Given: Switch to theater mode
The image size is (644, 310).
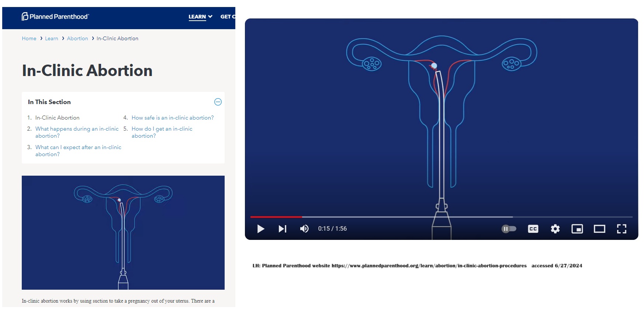Looking at the screenshot, I should 599,229.
